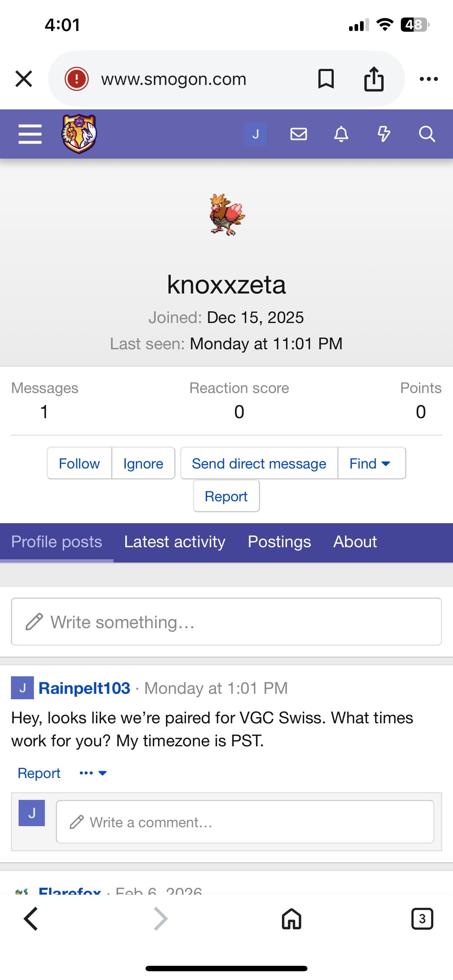The image size is (453, 980).
Task: Tap the lightning bolt what's new icon
Action: coord(384,134)
